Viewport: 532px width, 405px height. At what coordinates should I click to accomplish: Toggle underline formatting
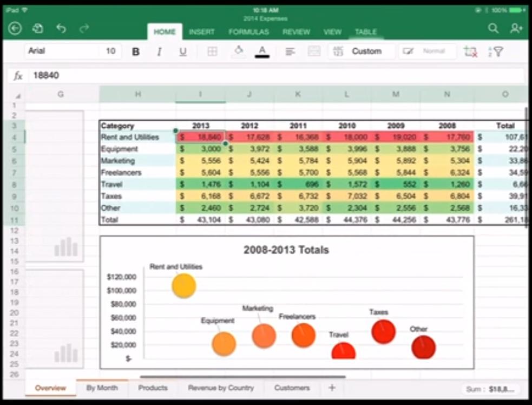[183, 51]
